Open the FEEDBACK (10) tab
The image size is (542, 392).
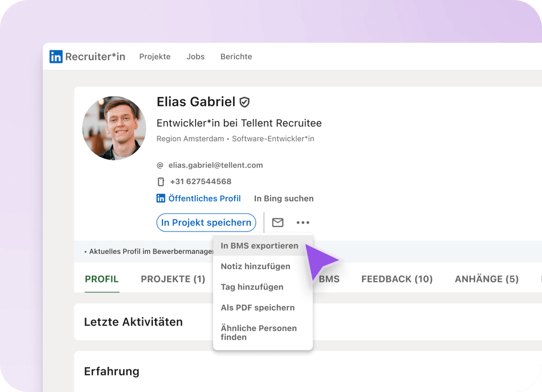click(397, 279)
